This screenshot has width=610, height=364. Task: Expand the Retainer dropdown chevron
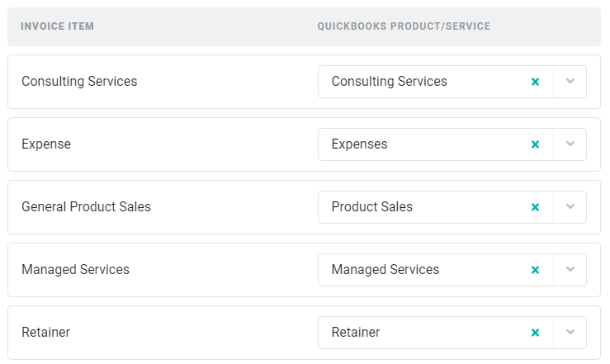pyautogui.click(x=570, y=333)
